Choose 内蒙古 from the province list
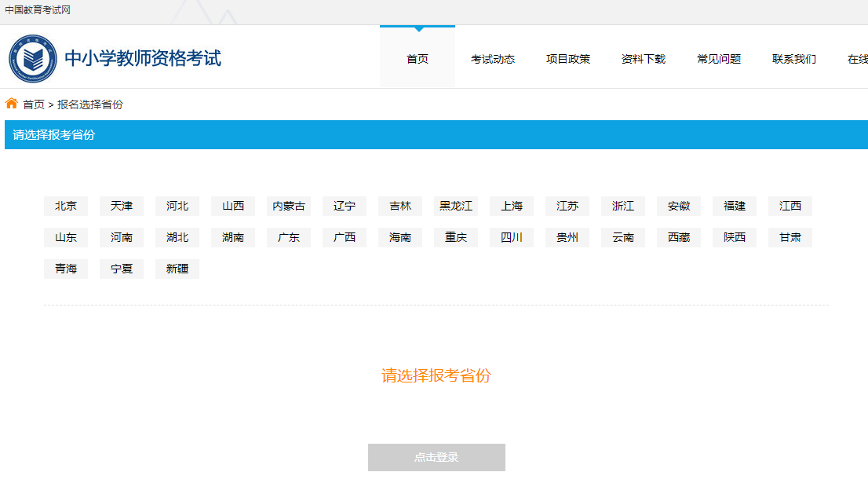Viewport: 868px width, 483px height. [x=289, y=207]
